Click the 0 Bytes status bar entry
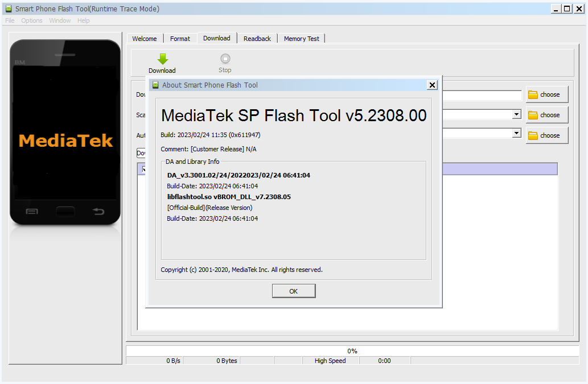588x384 pixels. (x=227, y=361)
